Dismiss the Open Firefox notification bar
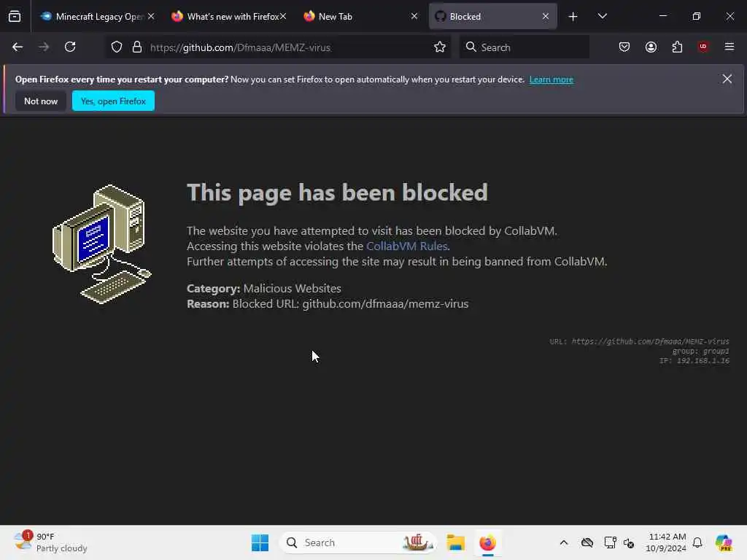747x560 pixels. (727, 79)
